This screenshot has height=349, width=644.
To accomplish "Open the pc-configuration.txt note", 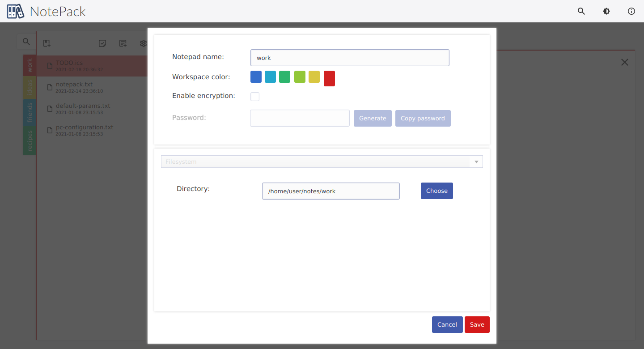I will [x=92, y=130].
